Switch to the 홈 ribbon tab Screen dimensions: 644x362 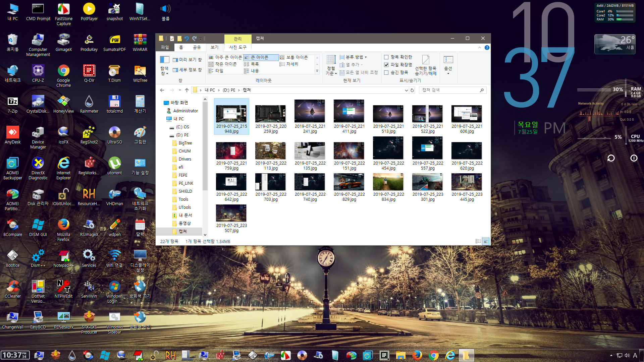point(181,48)
